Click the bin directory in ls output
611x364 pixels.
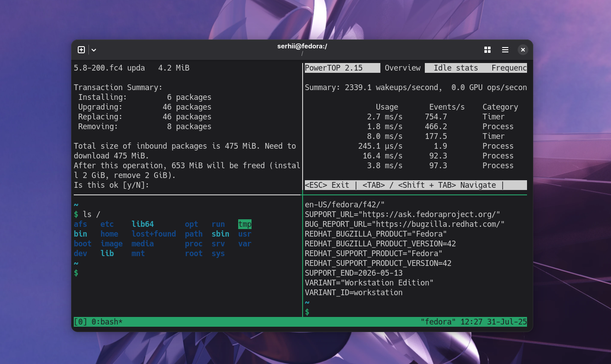80,234
